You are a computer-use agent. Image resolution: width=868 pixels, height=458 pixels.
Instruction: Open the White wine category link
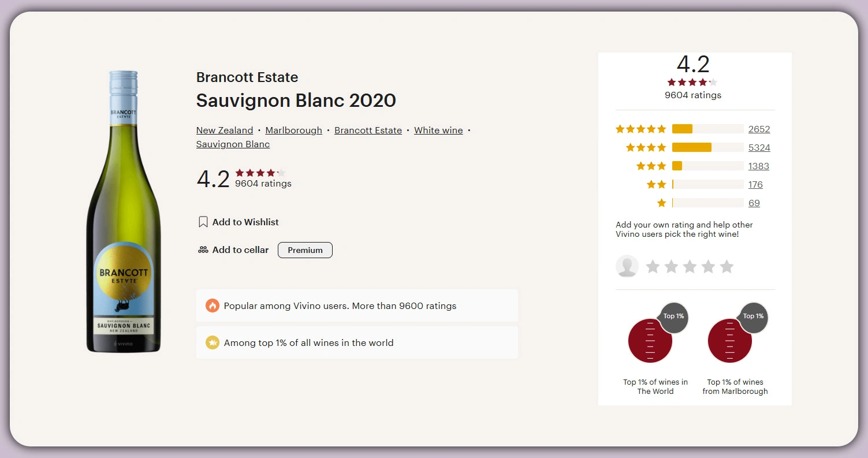click(x=438, y=131)
